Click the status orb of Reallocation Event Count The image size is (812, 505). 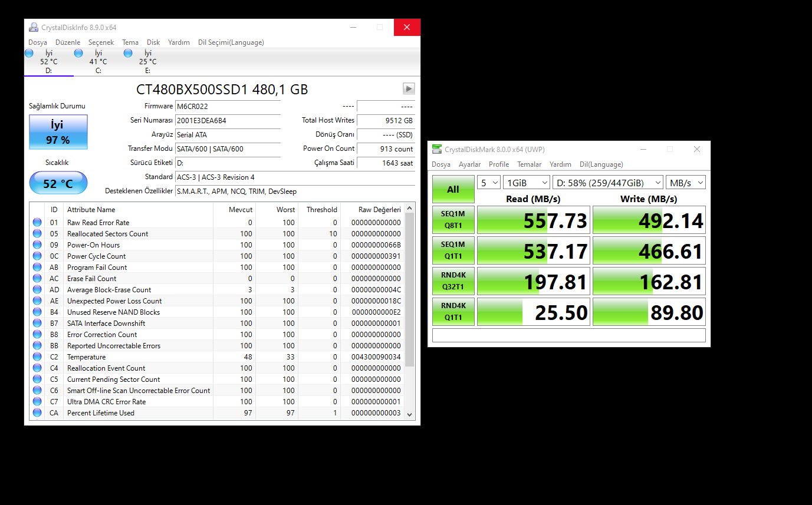pos(37,368)
